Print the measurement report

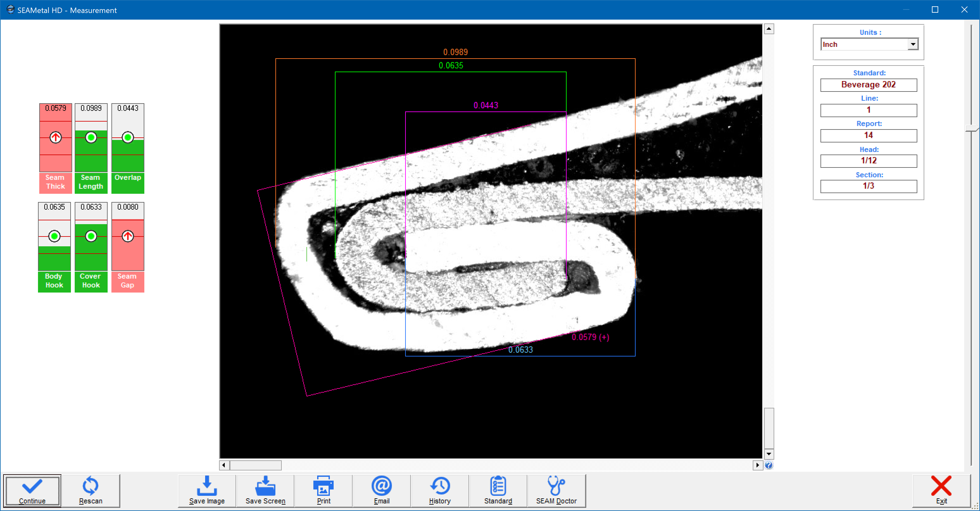[324, 490]
